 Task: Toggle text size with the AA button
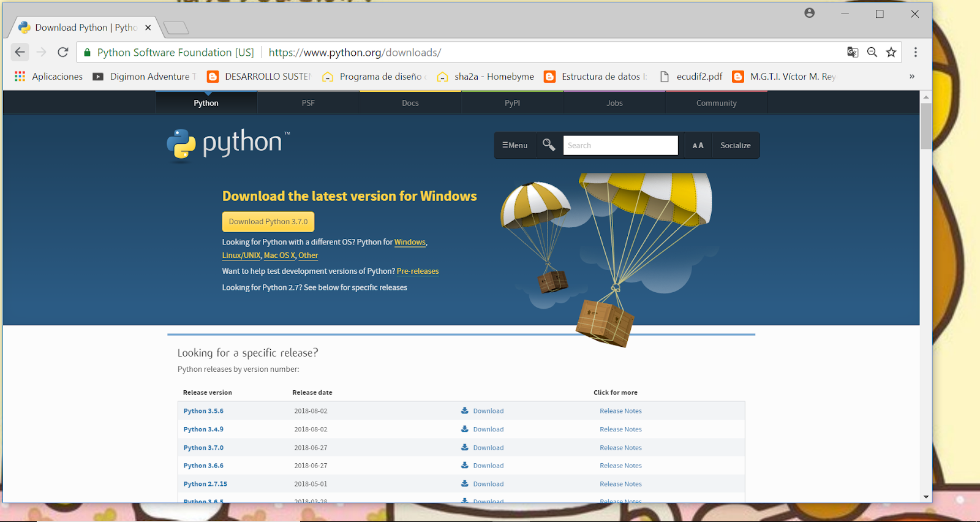(x=698, y=145)
